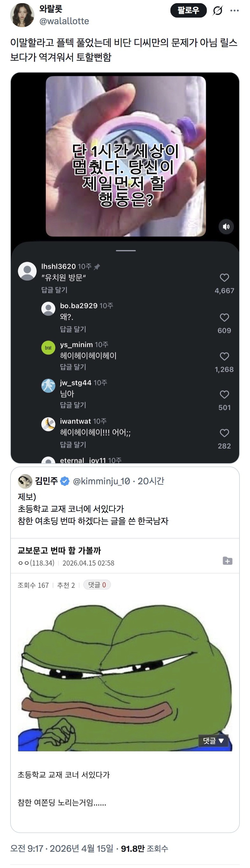Like the bo.ba2929 comment heart
This screenshot has width=250, height=868.
pos(225,317)
